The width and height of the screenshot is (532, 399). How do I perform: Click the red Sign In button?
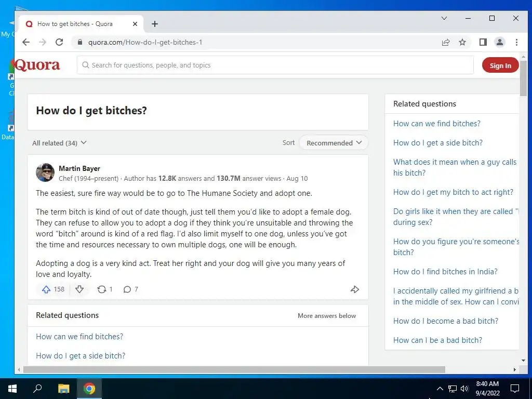tap(500, 65)
